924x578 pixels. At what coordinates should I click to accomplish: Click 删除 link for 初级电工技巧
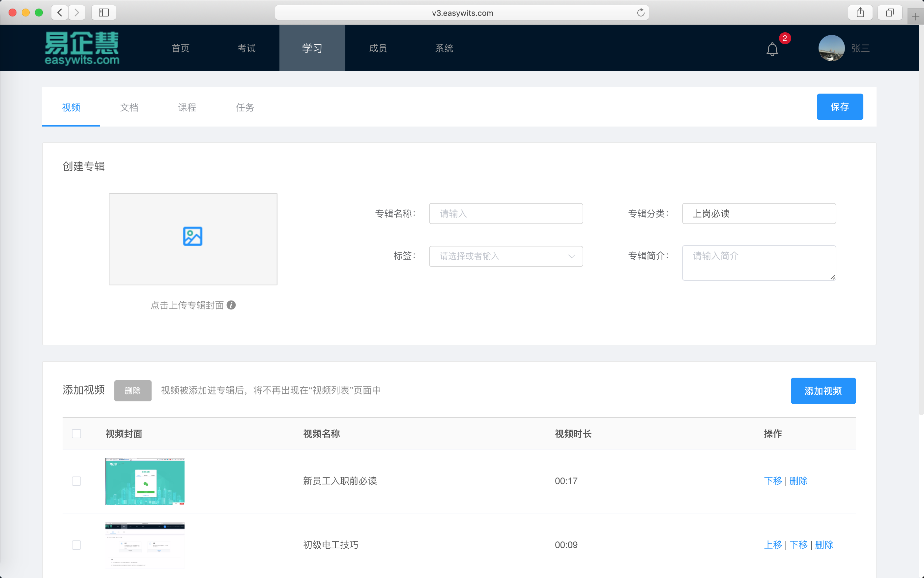tap(824, 545)
